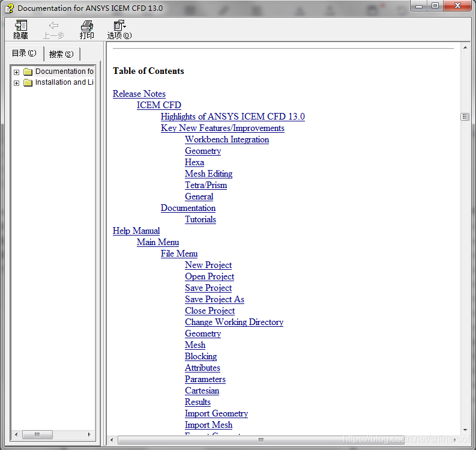Switch to the Search (搜索) tab
The width and height of the screenshot is (476, 450).
click(61, 54)
